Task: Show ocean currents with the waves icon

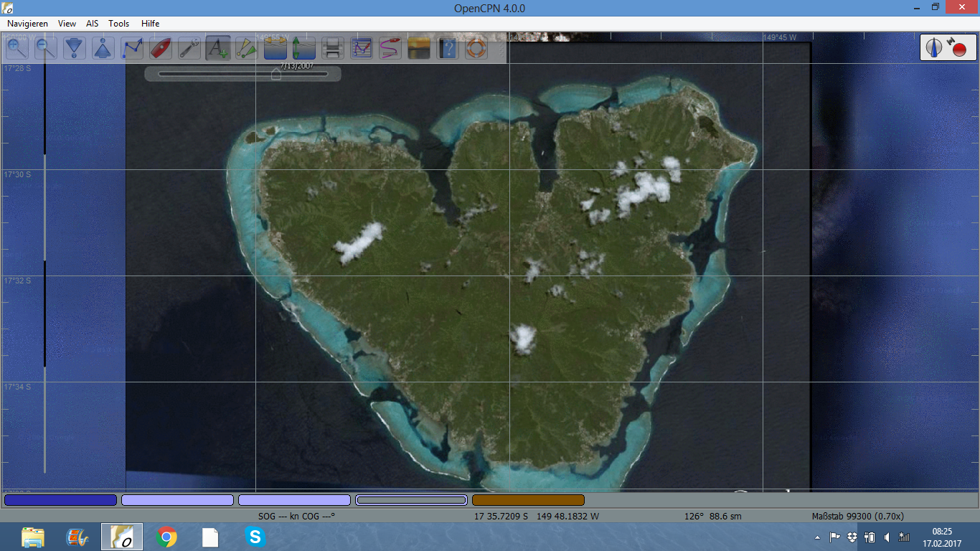Action: click(275, 48)
